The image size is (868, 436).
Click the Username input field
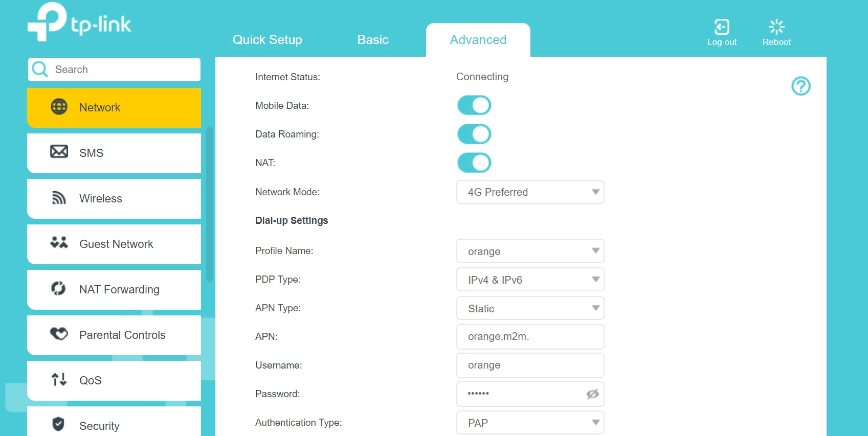click(530, 365)
